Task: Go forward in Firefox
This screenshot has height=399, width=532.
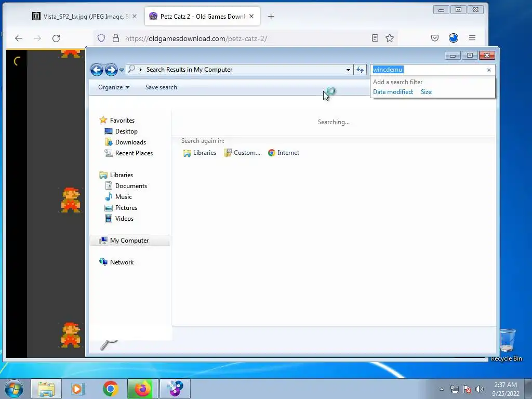Action: click(37, 38)
